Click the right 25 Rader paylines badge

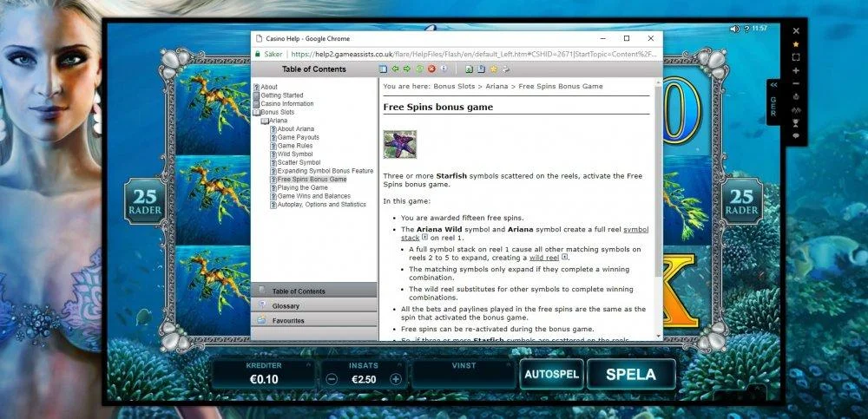(742, 201)
